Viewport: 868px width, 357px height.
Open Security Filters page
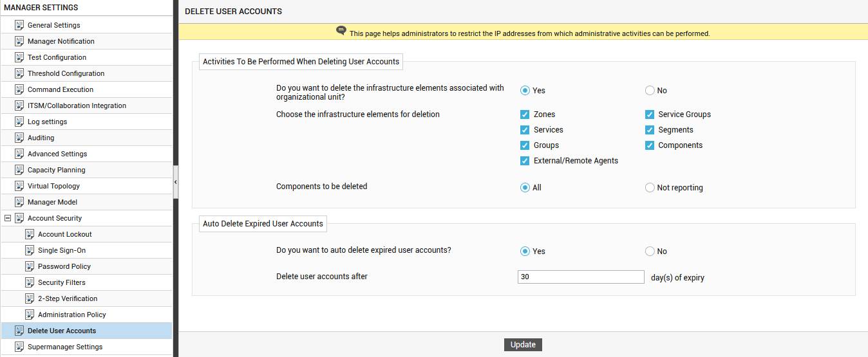click(x=62, y=282)
